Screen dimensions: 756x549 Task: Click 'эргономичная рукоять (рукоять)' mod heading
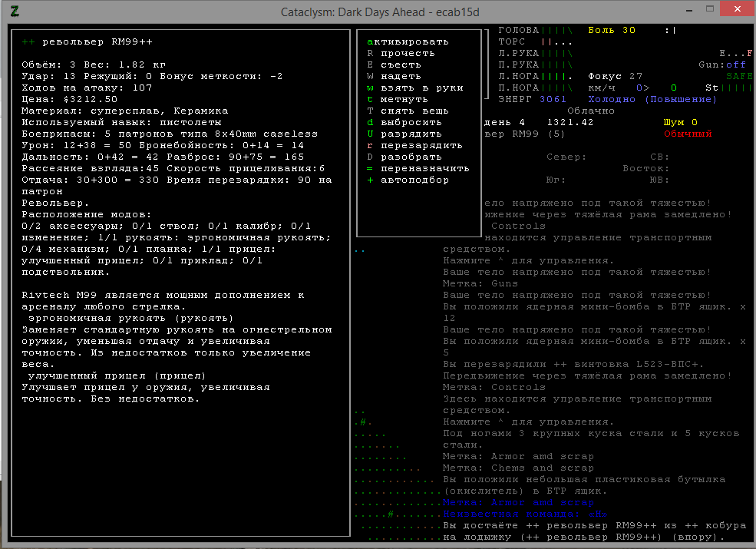tap(131, 319)
